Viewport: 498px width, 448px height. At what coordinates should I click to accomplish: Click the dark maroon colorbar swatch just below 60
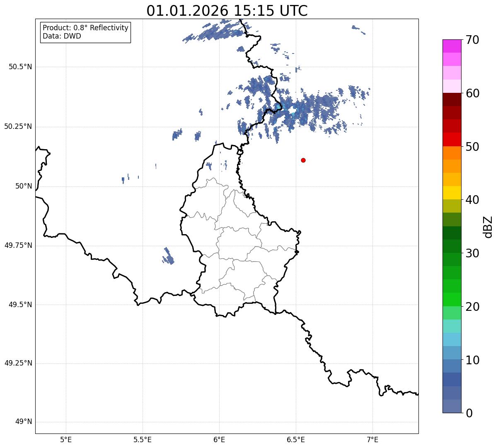pos(452,99)
